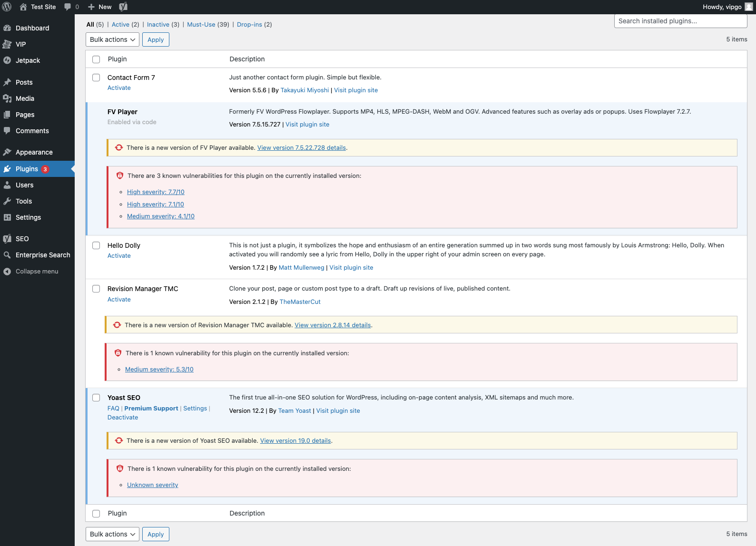Open the Appearance menu item
756x546 pixels.
pyautogui.click(x=37, y=152)
